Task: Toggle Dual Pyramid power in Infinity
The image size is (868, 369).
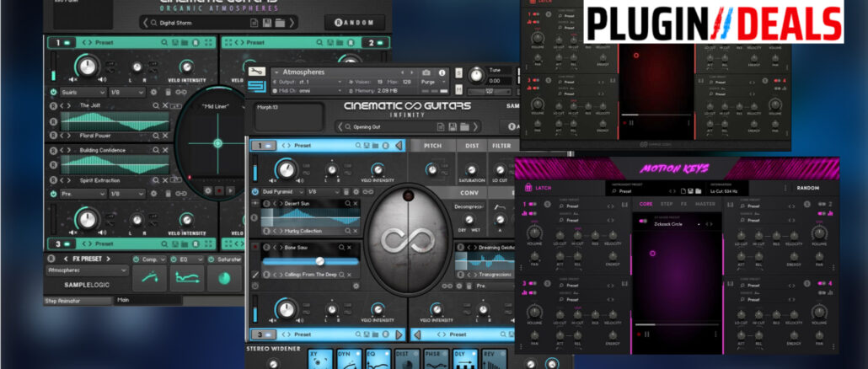Action: [255, 191]
